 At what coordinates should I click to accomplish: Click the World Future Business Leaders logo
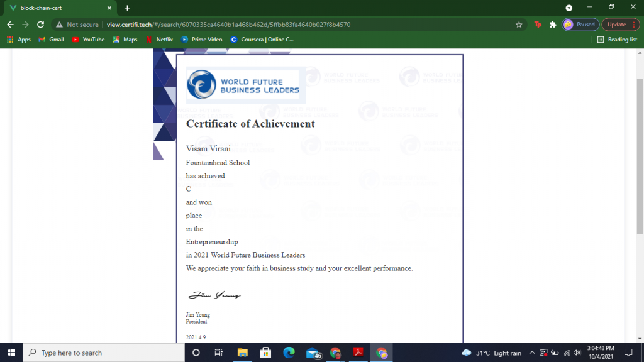coord(245,85)
